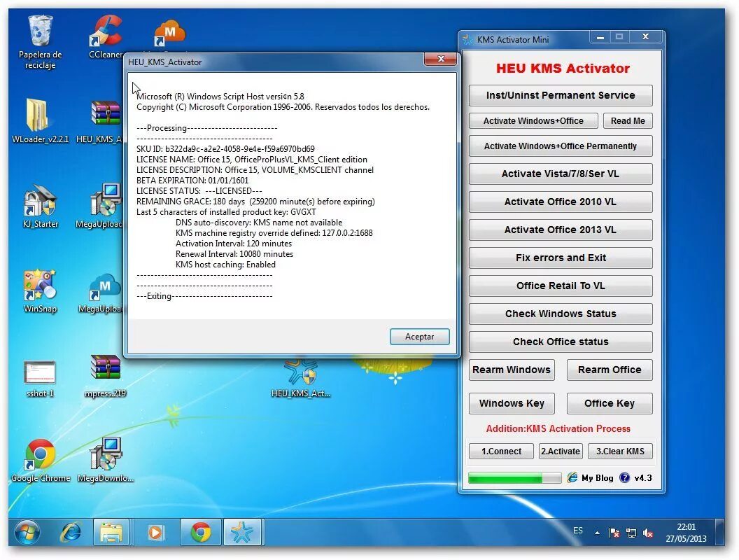Click the 1.Connect button
The height and width of the screenshot is (560, 739).
[x=501, y=451]
